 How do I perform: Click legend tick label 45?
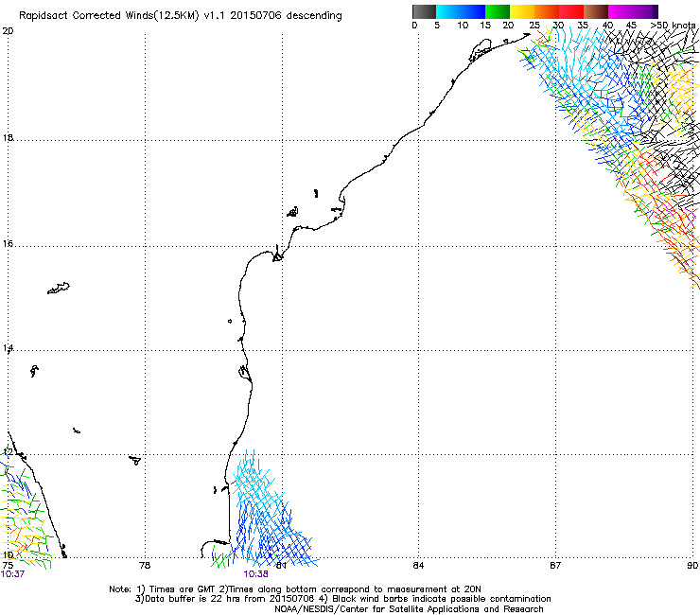click(631, 26)
